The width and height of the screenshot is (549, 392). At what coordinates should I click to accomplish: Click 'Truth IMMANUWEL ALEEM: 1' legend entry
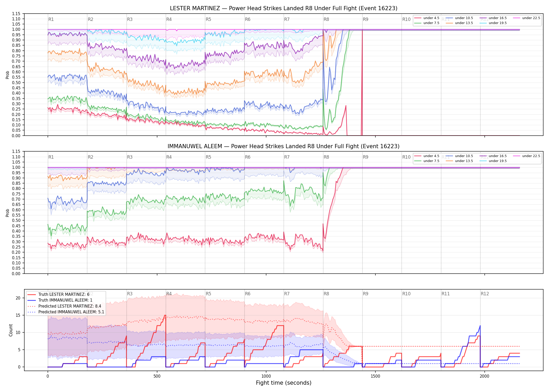coord(60,300)
